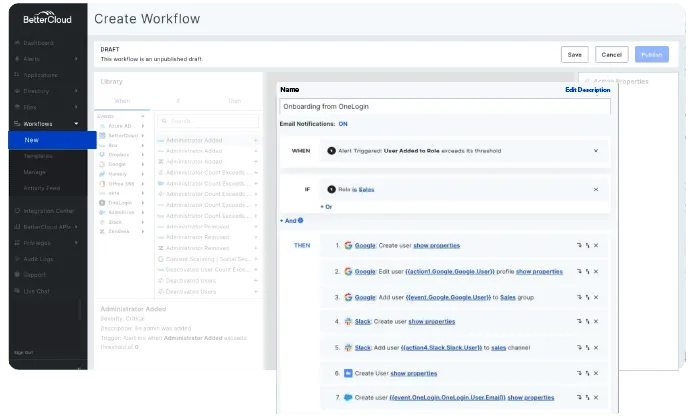This screenshot has width=690, height=420.
Task: Collapse the Workflows sidebar menu arrow
Action: pos(76,124)
